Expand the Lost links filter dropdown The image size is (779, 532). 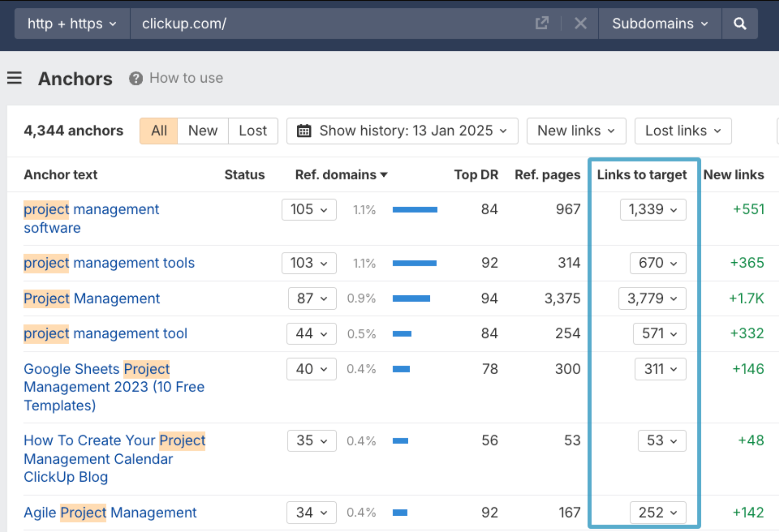tap(683, 131)
